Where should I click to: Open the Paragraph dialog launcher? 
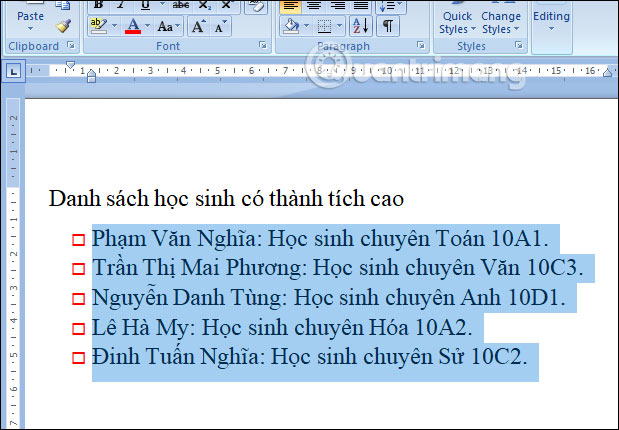(420, 45)
